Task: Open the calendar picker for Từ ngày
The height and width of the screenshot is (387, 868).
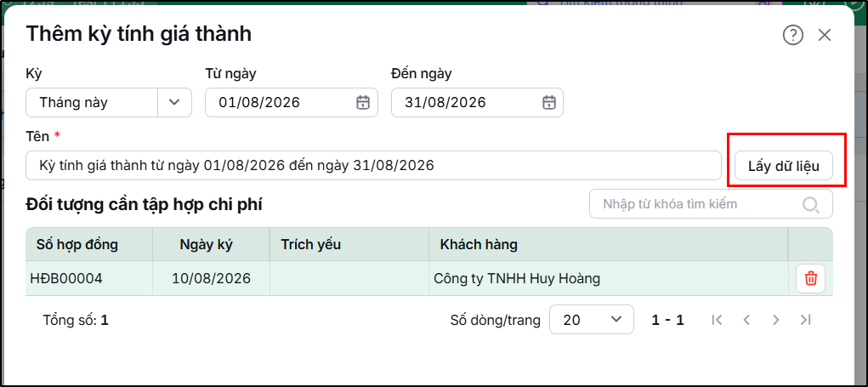Action: point(363,102)
